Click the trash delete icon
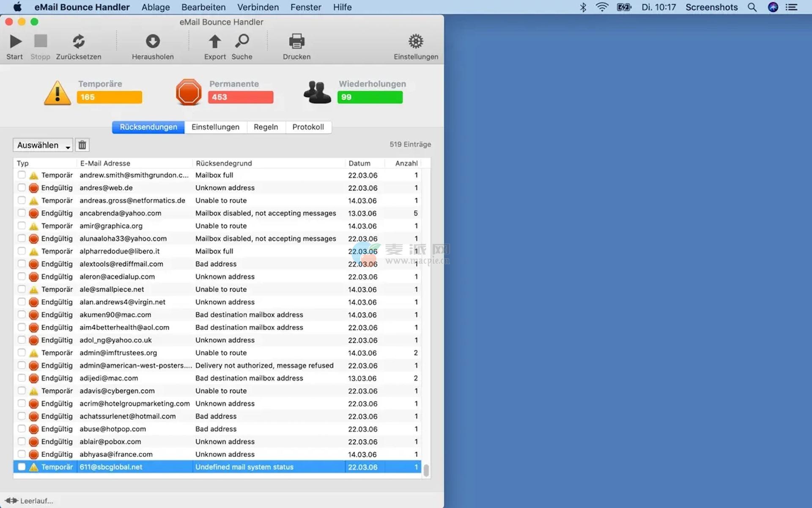This screenshot has height=508, width=812. 82,145
